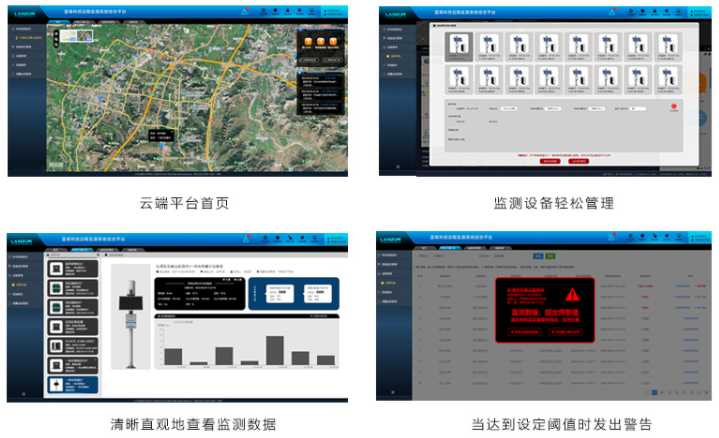Click the blue search button above the alarm table
719x438 pixels.
coord(538,256)
